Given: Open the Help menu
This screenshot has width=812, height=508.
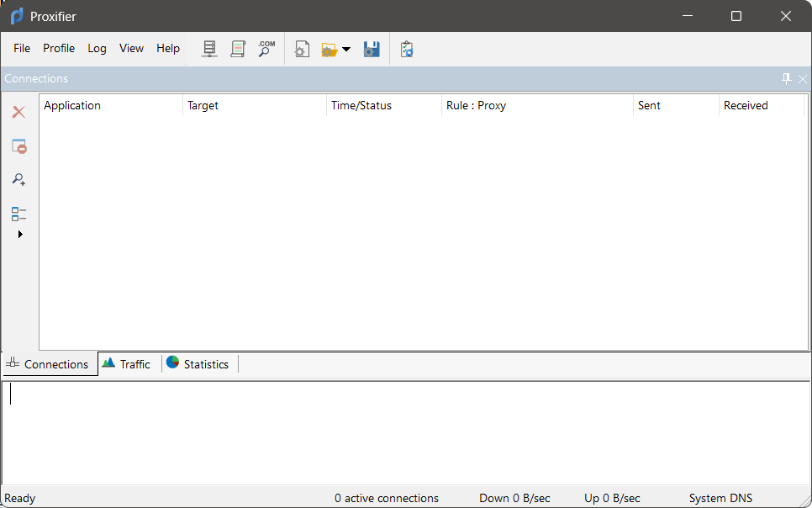Looking at the screenshot, I should [168, 48].
